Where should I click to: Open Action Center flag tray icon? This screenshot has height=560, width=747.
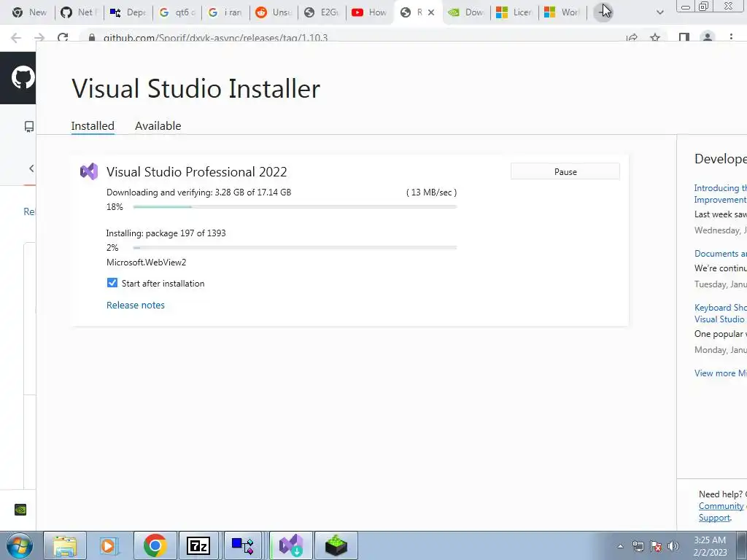pyautogui.click(x=656, y=546)
